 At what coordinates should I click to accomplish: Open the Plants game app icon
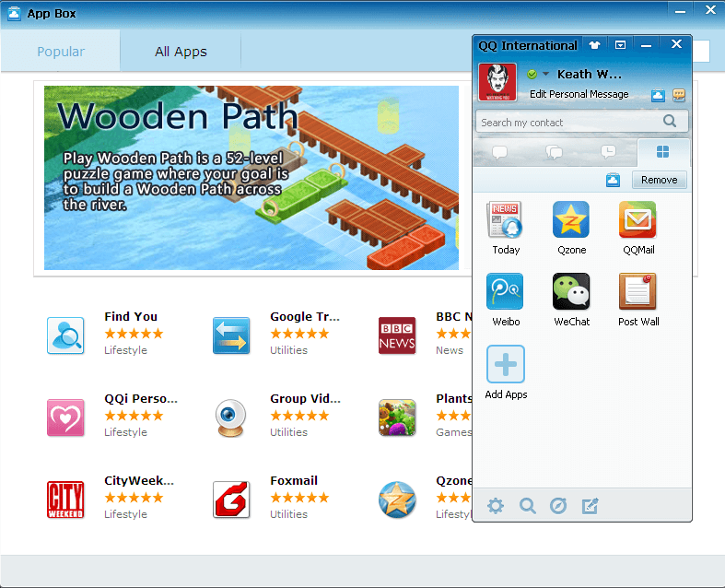pos(397,417)
